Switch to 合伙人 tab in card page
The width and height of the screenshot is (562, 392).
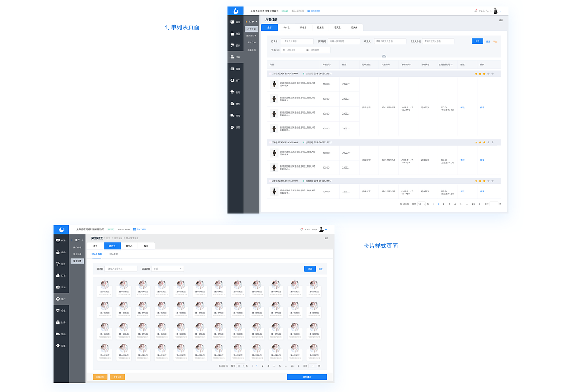pyautogui.click(x=129, y=246)
